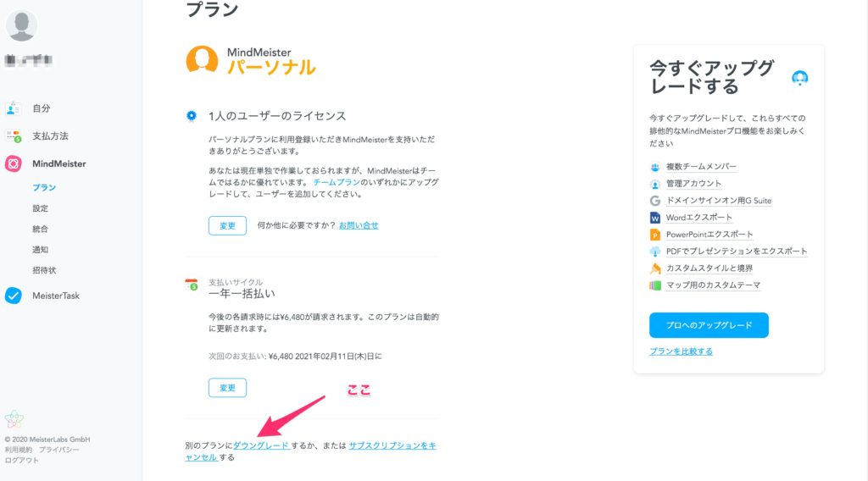Click the user avatar picture
Screen dimensions: 868x481
point(21,26)
